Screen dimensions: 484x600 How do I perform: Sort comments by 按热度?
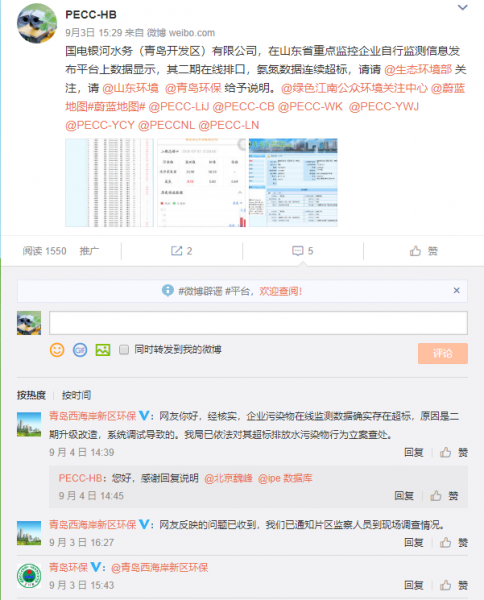click(x=31, y=395)
